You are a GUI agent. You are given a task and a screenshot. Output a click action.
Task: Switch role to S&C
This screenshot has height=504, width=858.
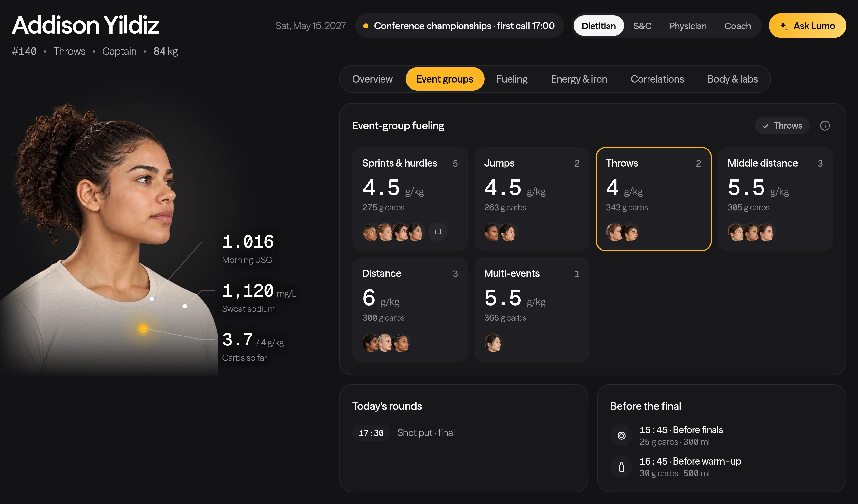point(642,26)
